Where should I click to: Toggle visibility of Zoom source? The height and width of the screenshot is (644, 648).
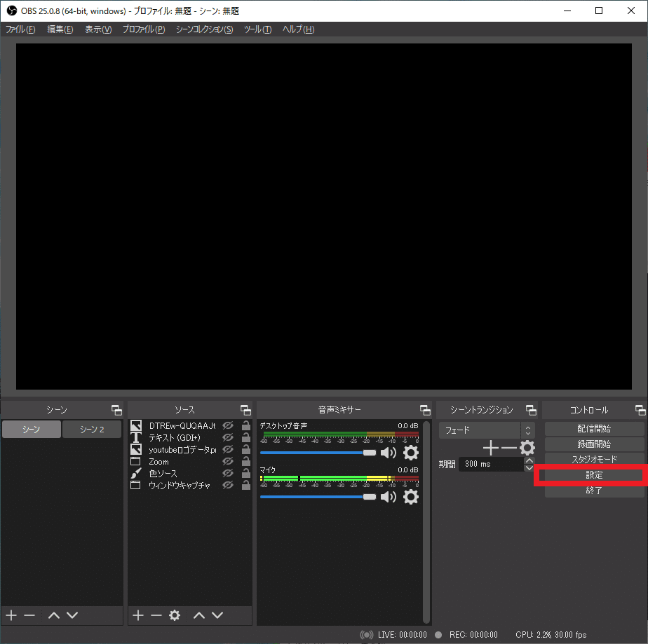(228, 461)
